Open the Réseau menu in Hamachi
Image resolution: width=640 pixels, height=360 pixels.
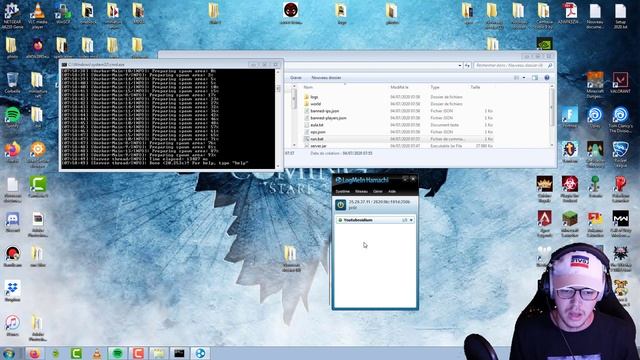pos(361,191)
